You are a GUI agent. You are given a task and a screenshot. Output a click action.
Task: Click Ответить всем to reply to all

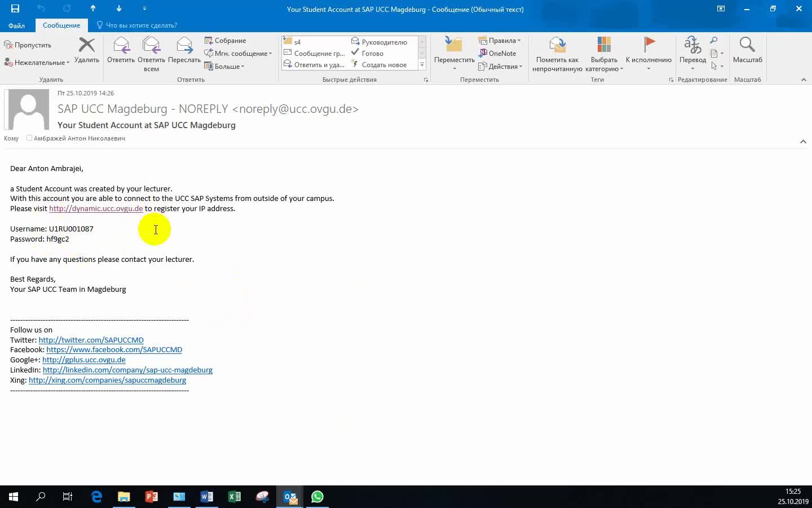[x=151, y=54]
